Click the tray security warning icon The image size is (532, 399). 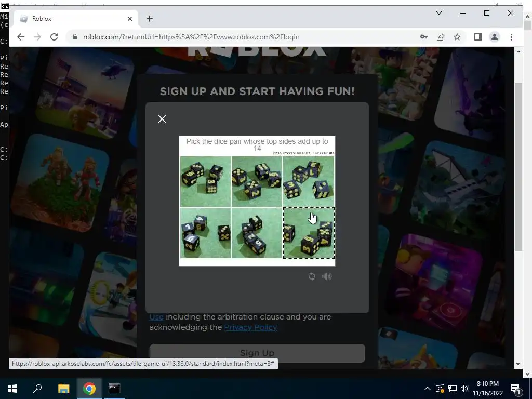coord(440,389)
